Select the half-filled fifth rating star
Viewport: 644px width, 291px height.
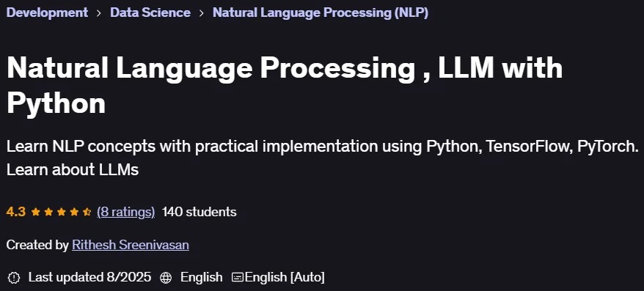[87, 212]
